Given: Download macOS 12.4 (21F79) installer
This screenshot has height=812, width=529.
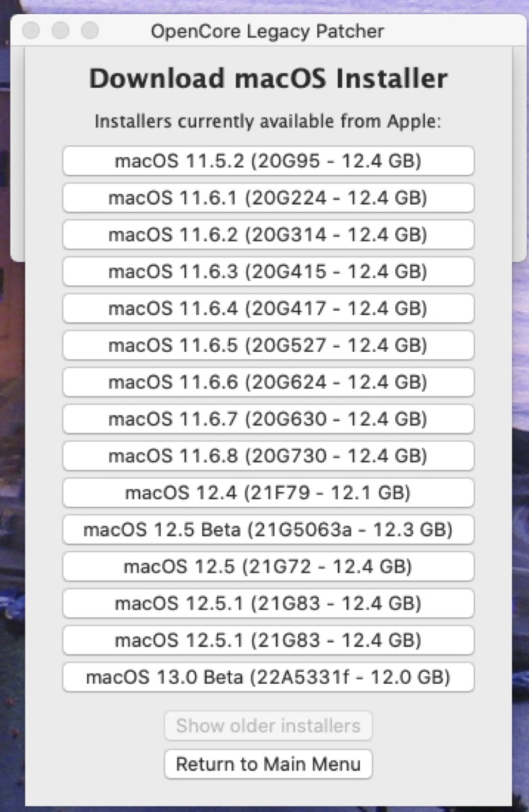Looking at the screenshot, I should pyautogui.click(x=268, y=493).
